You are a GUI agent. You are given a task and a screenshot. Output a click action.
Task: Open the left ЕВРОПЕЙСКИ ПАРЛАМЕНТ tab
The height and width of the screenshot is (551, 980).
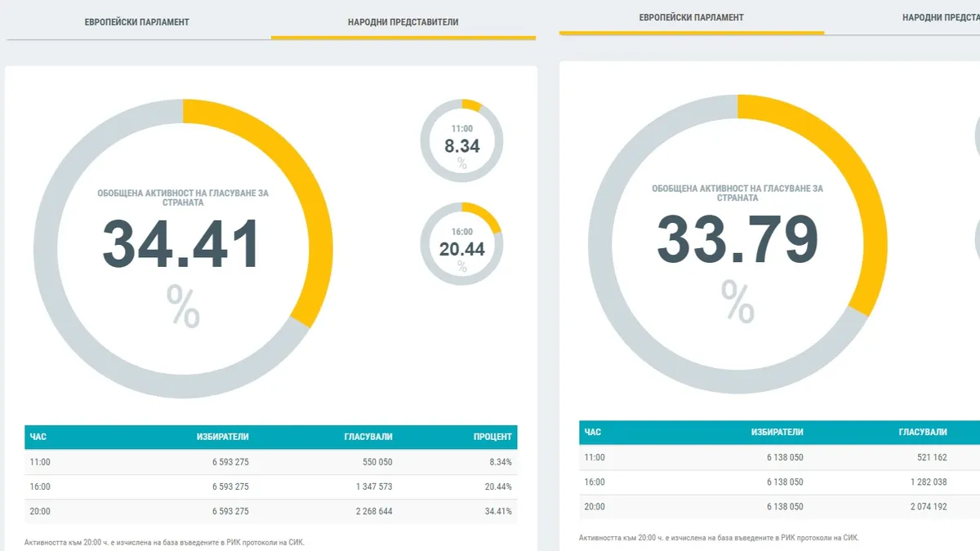click(x=137, y=22)
